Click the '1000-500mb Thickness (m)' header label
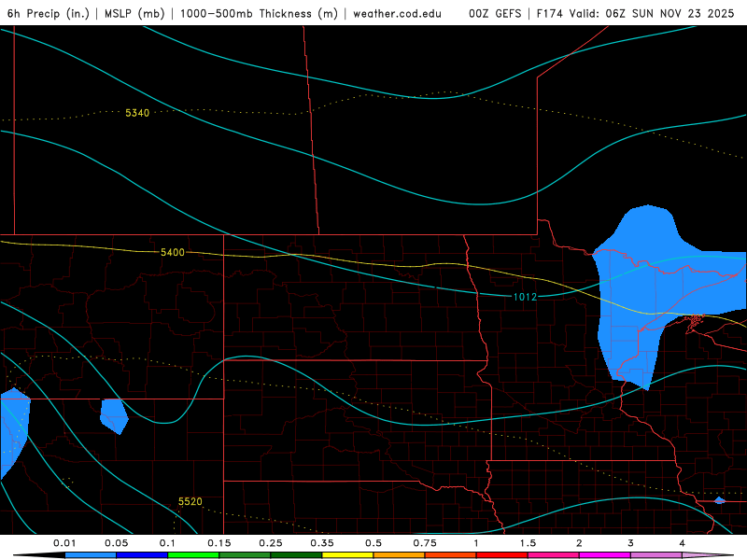The width and height of the screenshot is (747, 560). click(x=259, y=13)
